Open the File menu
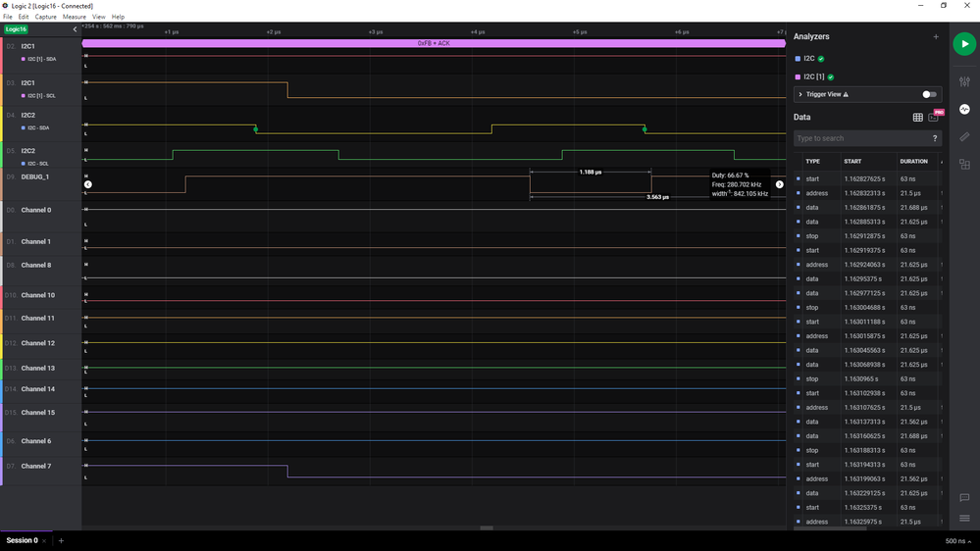The image size is (980, 551). [8, 17]
